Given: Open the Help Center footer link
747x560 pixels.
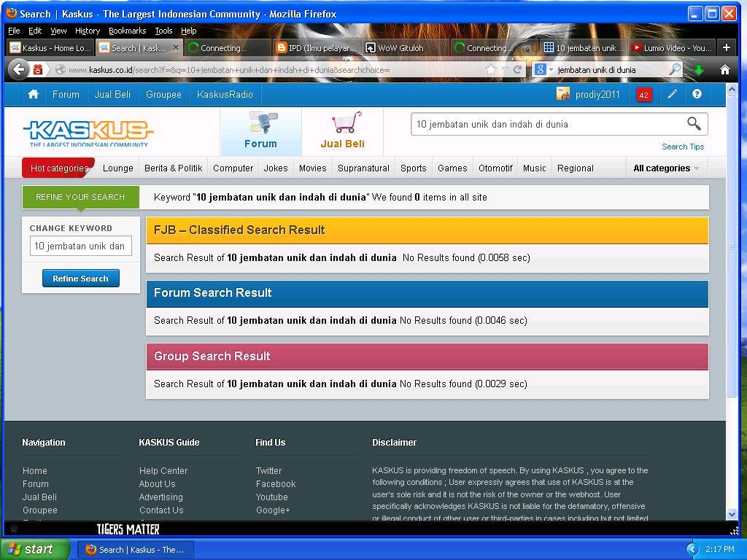Looking at the screenshot, I should point(163,470).
